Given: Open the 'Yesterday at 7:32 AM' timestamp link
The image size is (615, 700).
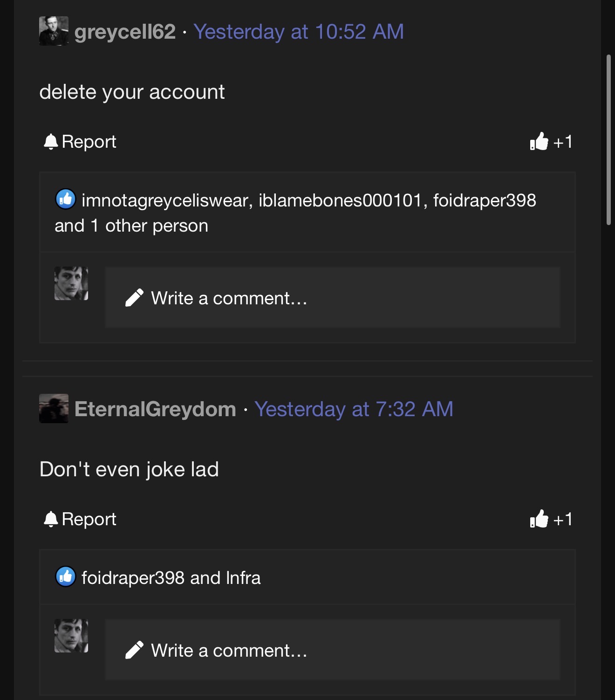Looking at the screenshot, I should (x=354, y=409).
